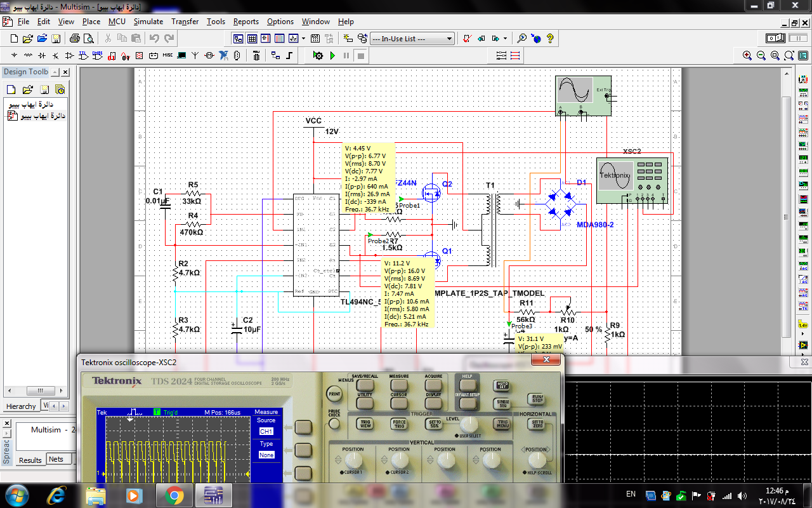Zoom in on the schematic
This screenshot has width=812, height=508.
point(747,55)
